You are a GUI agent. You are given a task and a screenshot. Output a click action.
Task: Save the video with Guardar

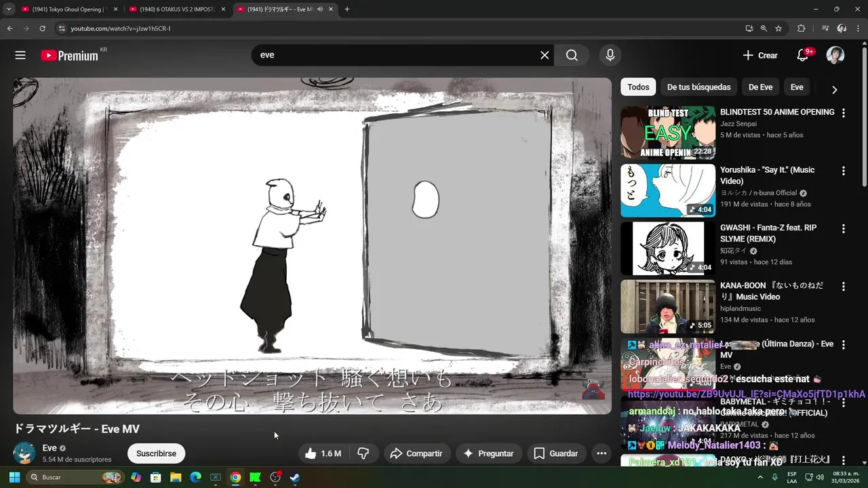[556, 453]
